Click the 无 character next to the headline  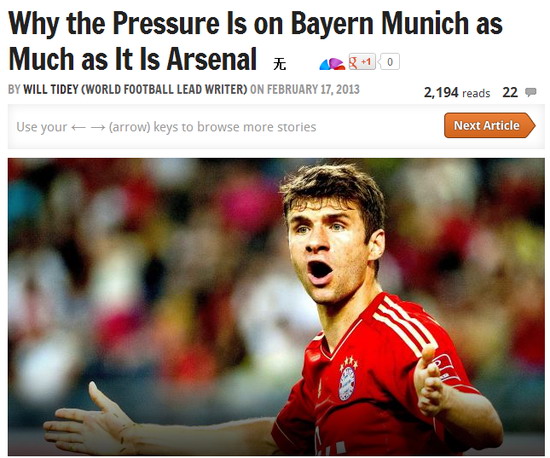tap(280, 64)
